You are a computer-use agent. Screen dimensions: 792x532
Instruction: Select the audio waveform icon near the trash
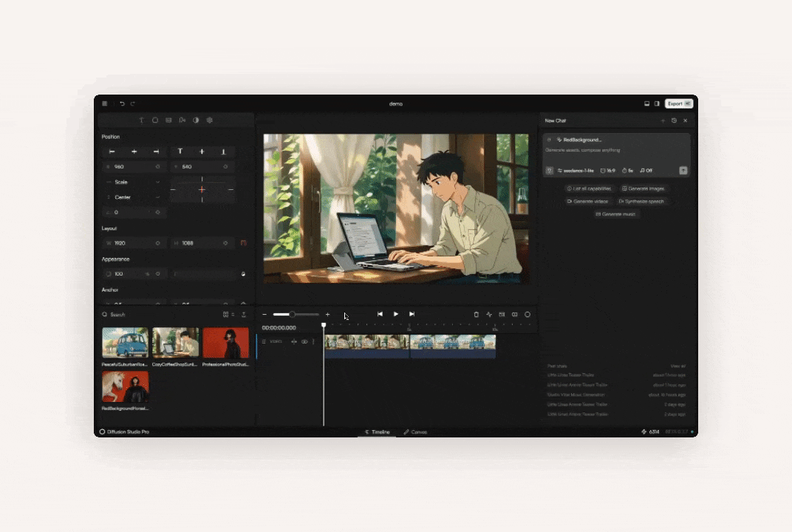click(489, 314)
